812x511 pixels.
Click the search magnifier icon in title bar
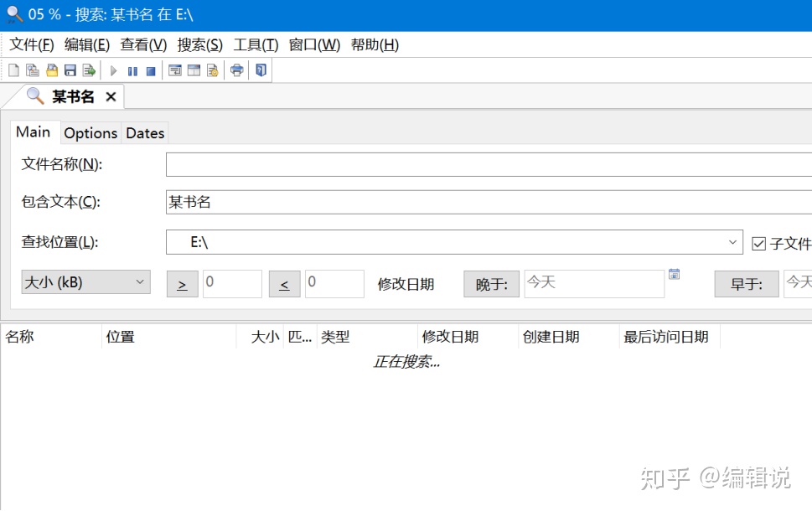tap(14, 14)
